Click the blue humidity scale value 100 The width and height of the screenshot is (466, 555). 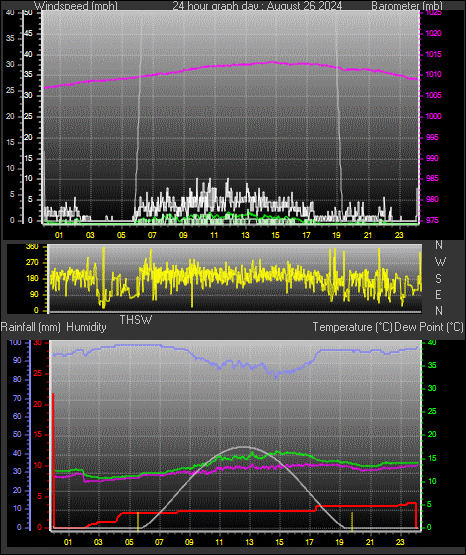pos(16,342)
